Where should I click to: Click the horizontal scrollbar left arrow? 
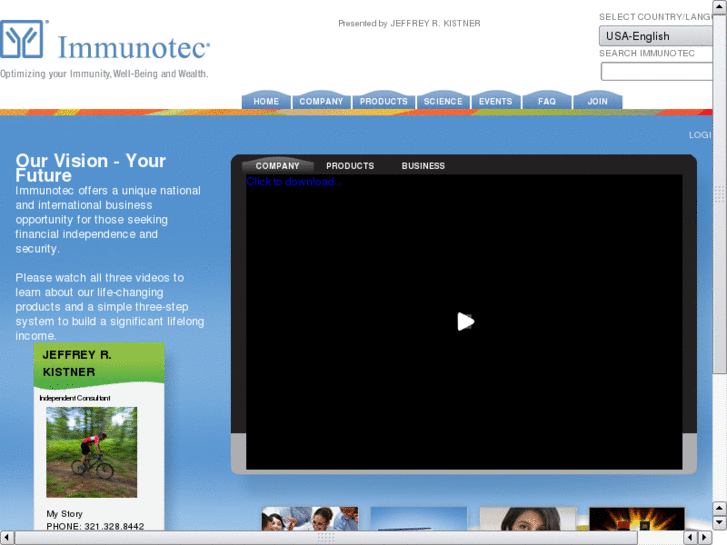click(6, 538)
